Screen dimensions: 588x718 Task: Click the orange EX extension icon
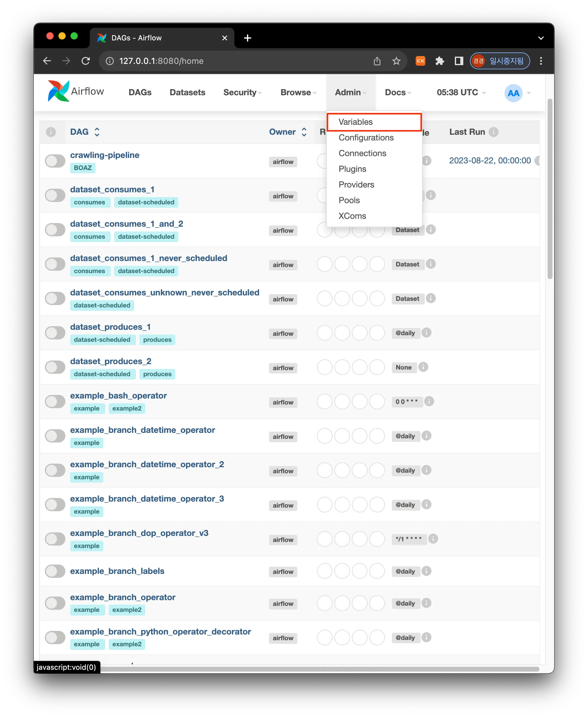pos(420,61)
